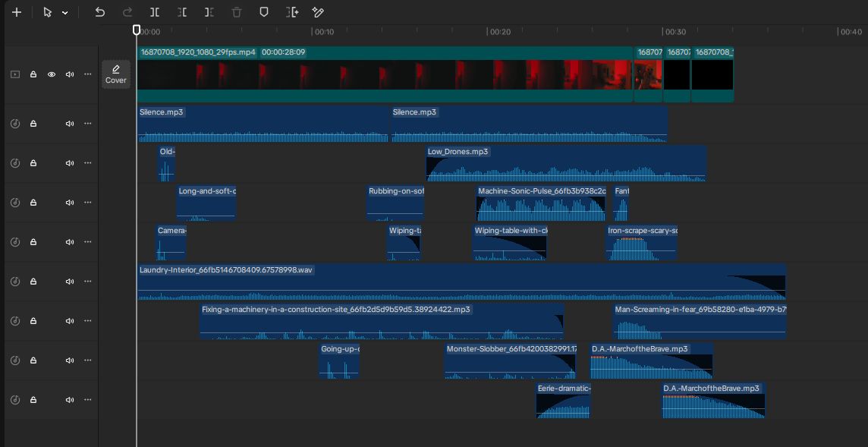Select the Low_Drones.mp3 clip
Image resolution: width=868 pixels, height=447 pixels.
pyautogui.click(x=566, y=163)
